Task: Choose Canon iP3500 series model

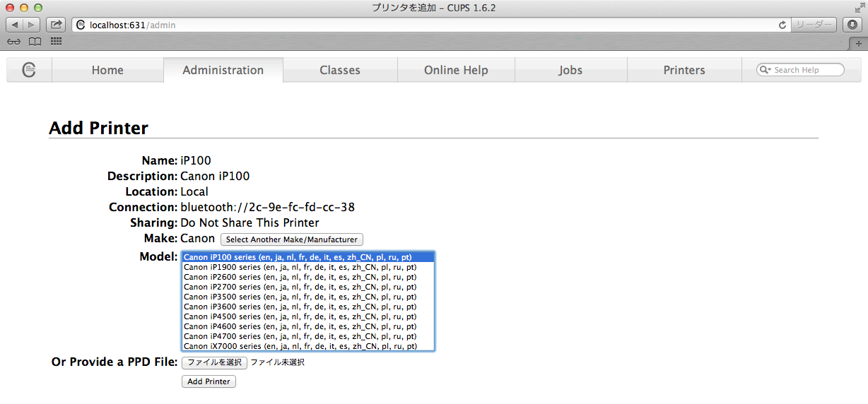Action: 308,297
